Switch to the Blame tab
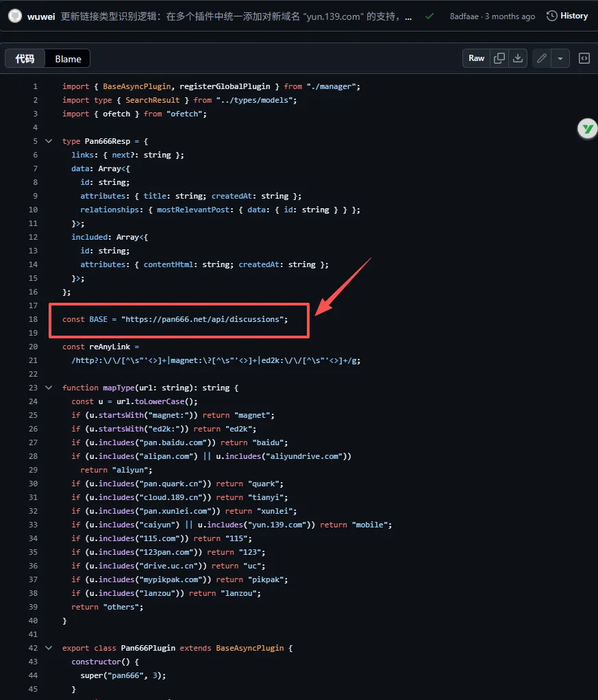This screenshot has width=598, height=700. point(68,58)
